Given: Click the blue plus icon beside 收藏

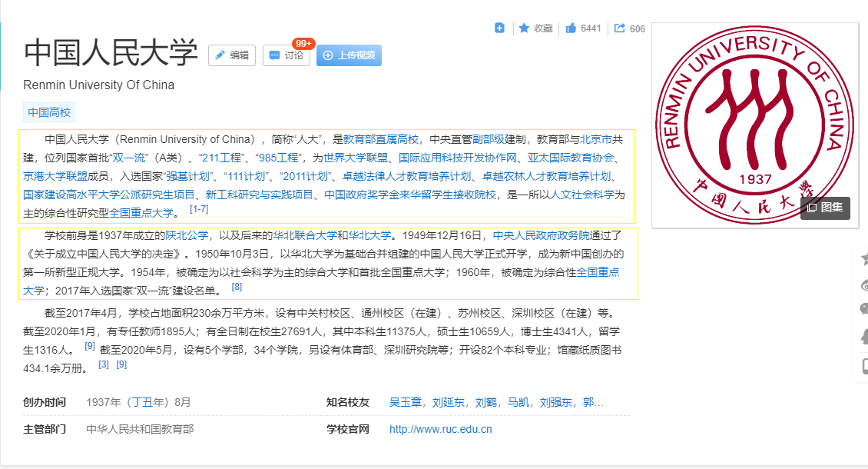Looking at the screenshot, I should 499,28.
